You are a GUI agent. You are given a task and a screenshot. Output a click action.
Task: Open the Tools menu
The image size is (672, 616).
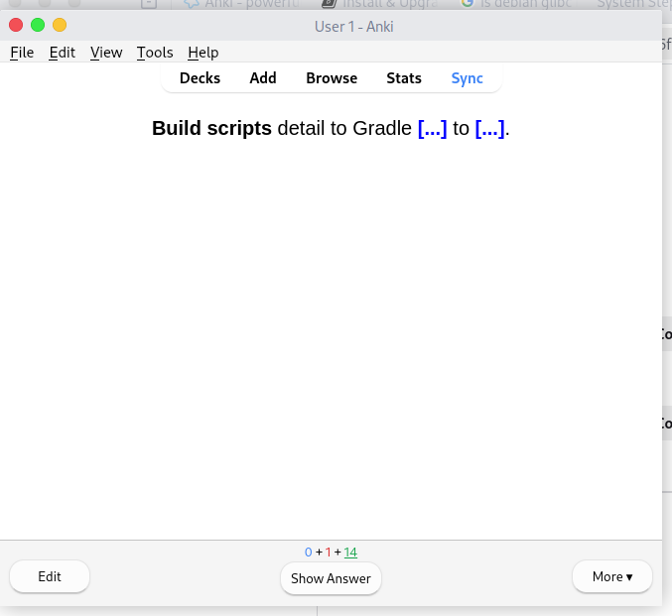point(155,53)
